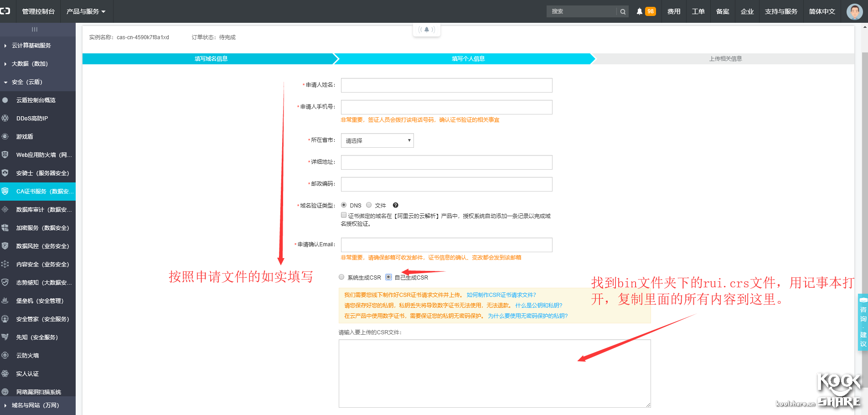
Task: Click the search magnifier icon
Action: click(x=623, y=11)
